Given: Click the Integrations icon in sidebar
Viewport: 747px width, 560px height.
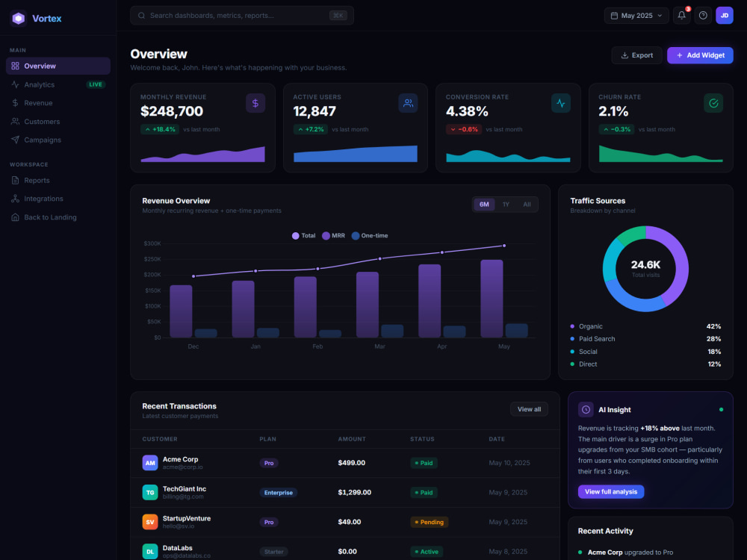Looking at the screenshot, I should (15, 199).
